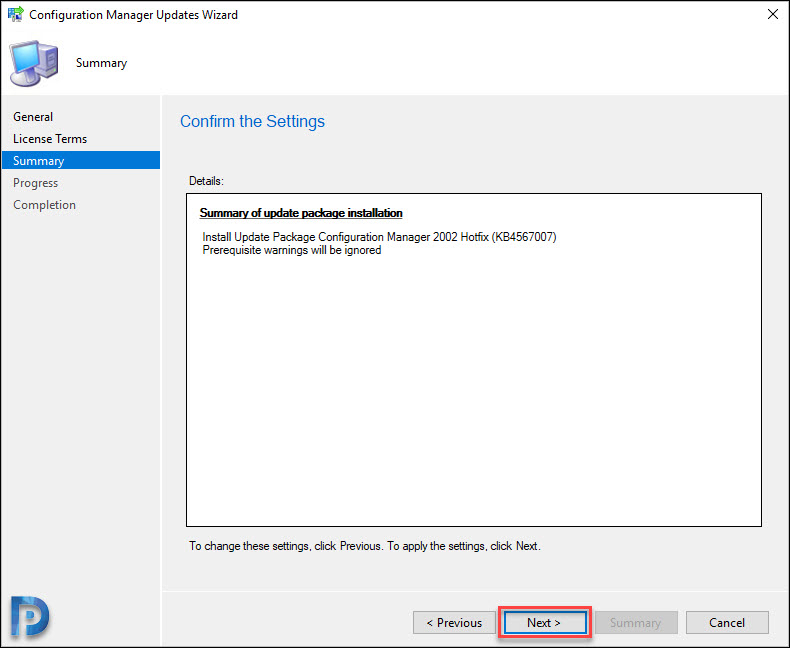Click the Confirm the Settings heading

252,121
